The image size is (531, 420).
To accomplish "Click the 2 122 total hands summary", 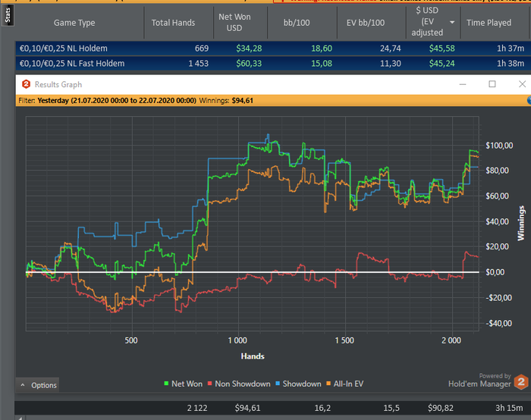I will coord(197,408).
